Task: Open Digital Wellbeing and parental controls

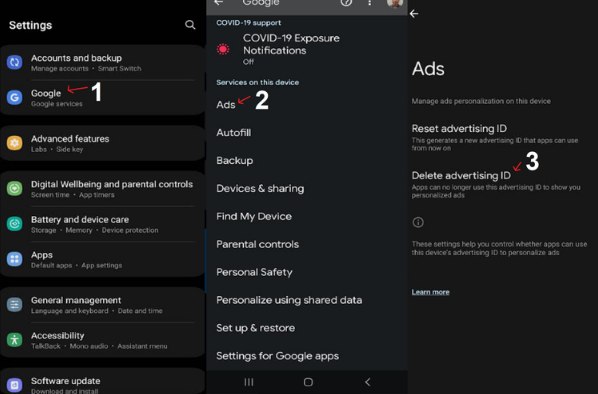Action: pyautogui.click(x=103, y=188)
